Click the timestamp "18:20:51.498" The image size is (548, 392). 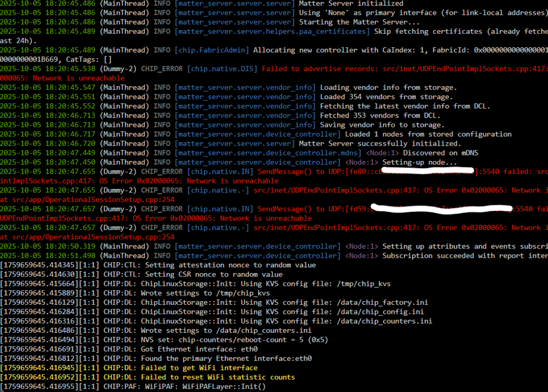coord(70,256)
